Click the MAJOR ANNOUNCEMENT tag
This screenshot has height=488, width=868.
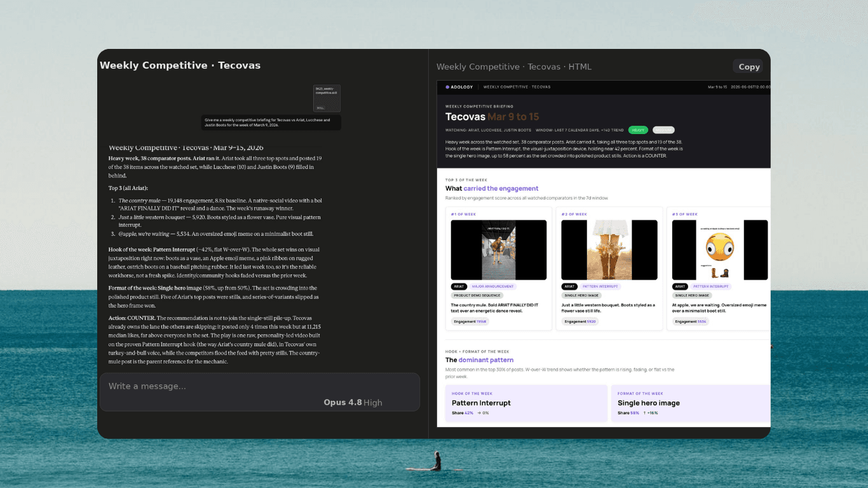[x=493, y=287]
